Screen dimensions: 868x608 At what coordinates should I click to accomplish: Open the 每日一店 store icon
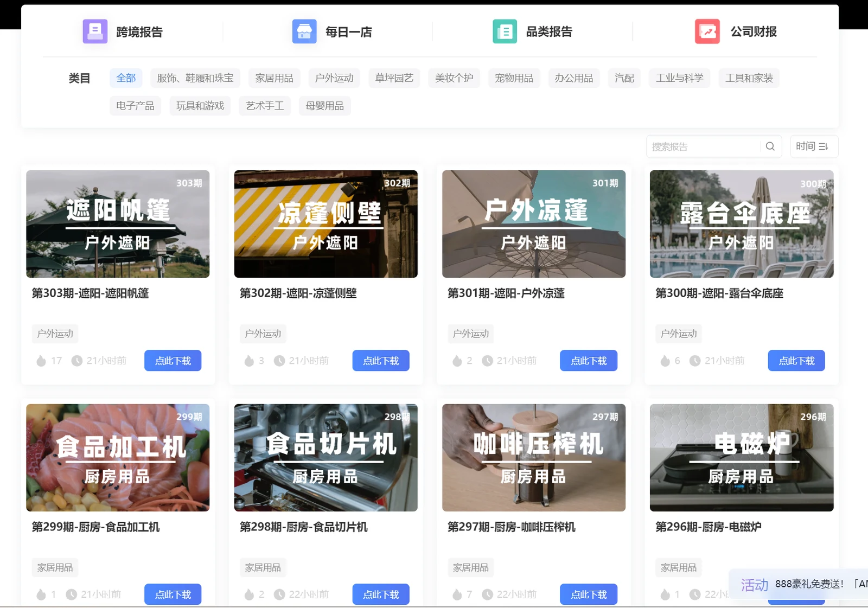[304, 31]
